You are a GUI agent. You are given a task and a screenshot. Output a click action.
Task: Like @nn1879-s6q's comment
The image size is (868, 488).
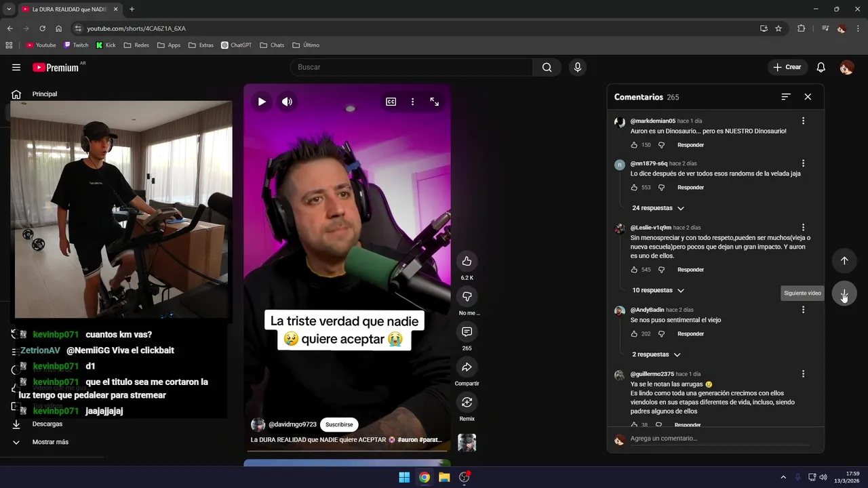[x=634, y=188]
